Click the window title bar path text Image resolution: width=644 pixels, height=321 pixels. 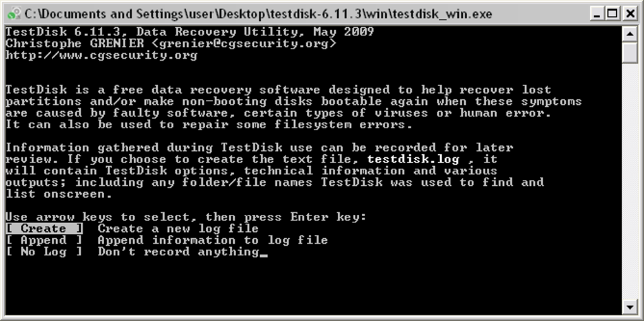tap(258, 13)
